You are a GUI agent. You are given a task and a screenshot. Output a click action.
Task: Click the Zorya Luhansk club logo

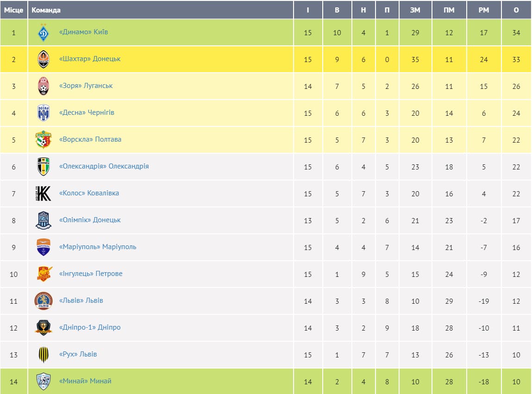coord(44,86)
